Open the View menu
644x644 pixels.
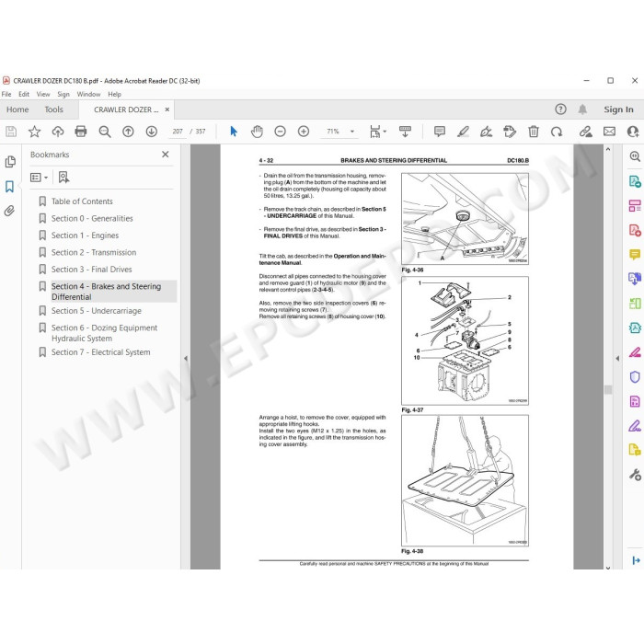(x=43, y=94)
